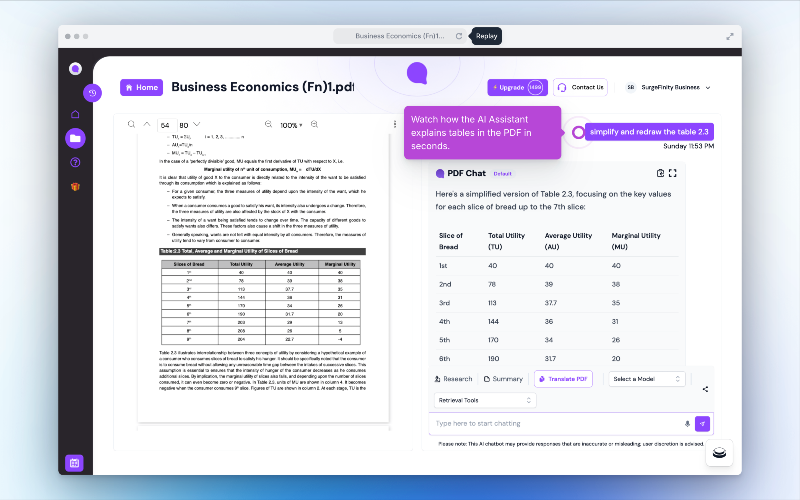
Task: Open PDF viewer three-dot options menu
Action: tap(395, 124)
